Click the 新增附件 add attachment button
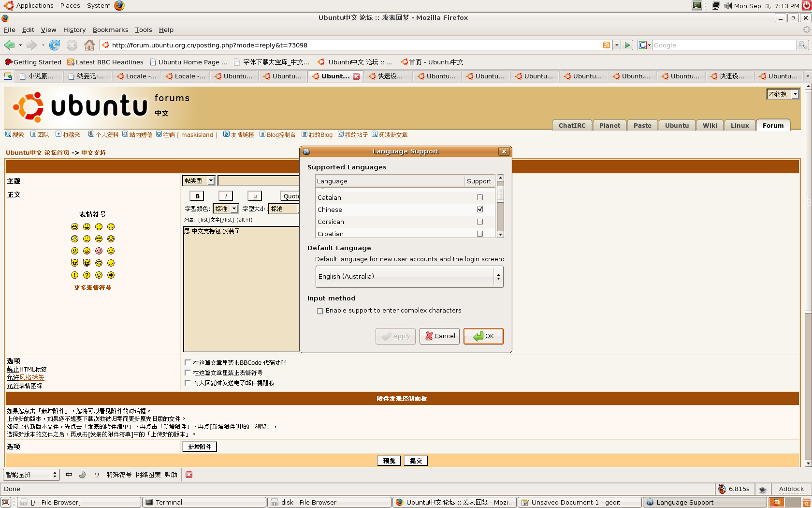 200,447
